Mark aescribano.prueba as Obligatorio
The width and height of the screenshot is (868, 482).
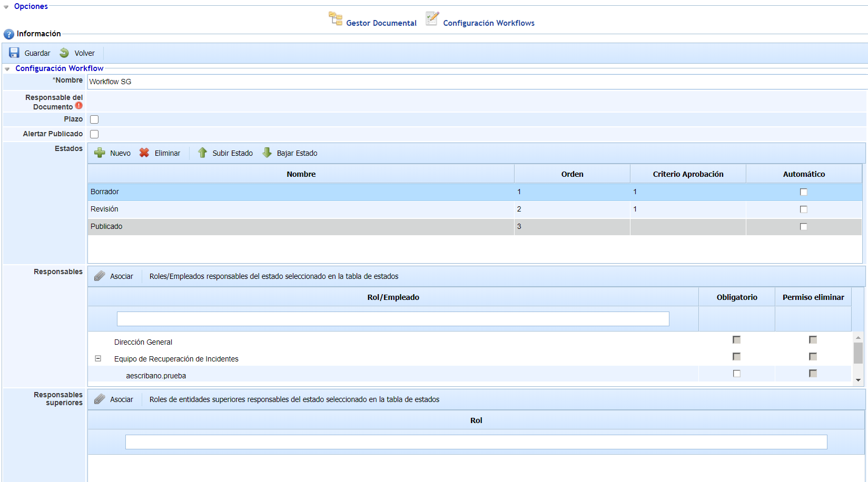point(736,374)
